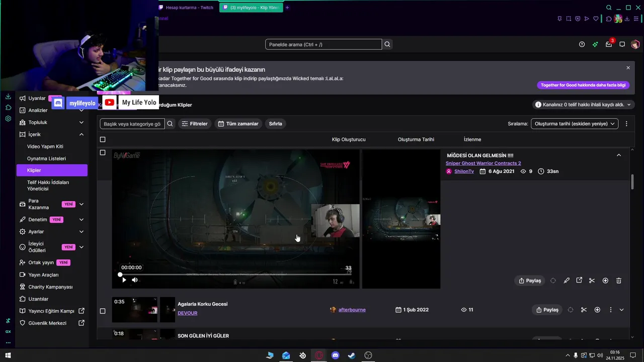644x362 pixels.
Task: Open browser sidebar settings gear icon
Action: 8,119
